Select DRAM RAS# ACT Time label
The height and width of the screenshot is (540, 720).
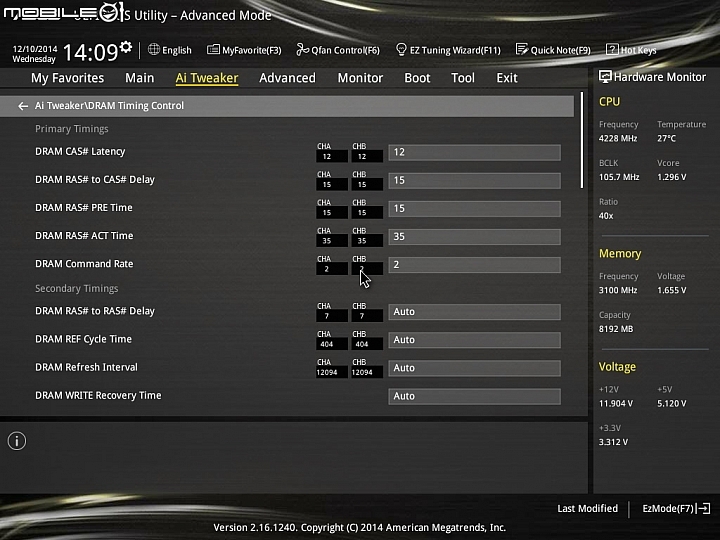[84, 236]
